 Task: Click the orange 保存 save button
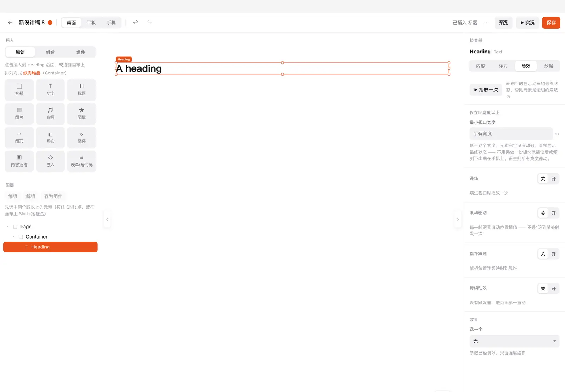(x=551, y=23)
